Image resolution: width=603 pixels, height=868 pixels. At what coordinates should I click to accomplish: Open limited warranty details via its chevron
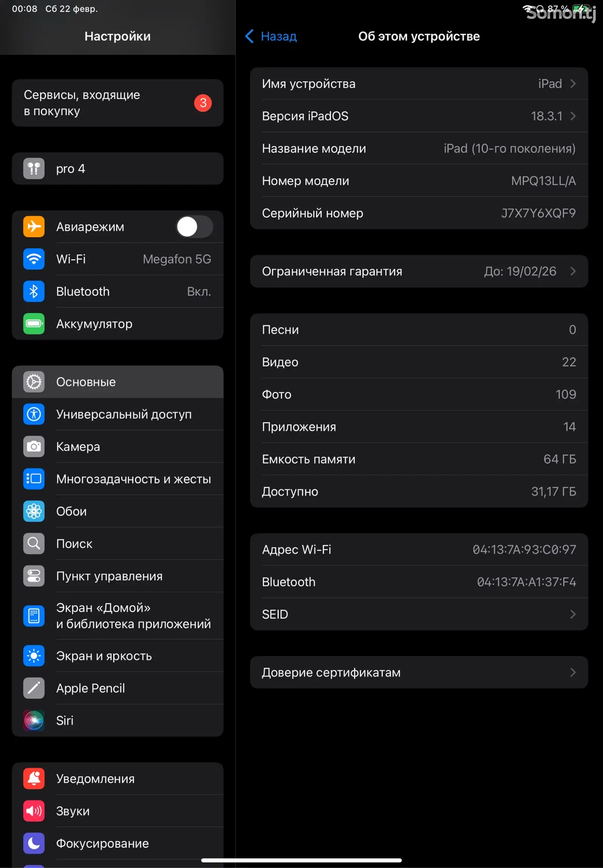point(573,271)
